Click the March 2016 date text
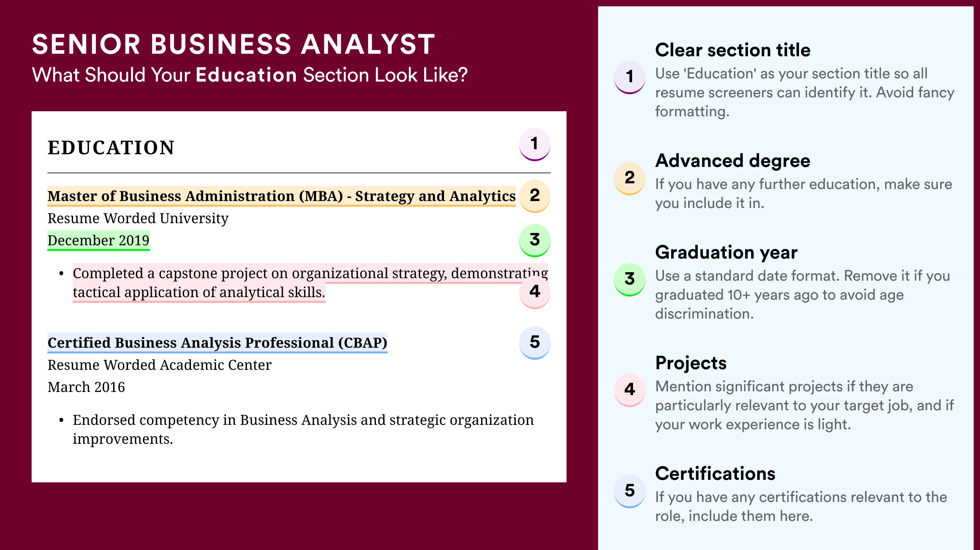Screen dimensions: 980x550 (x=86, y=387)
